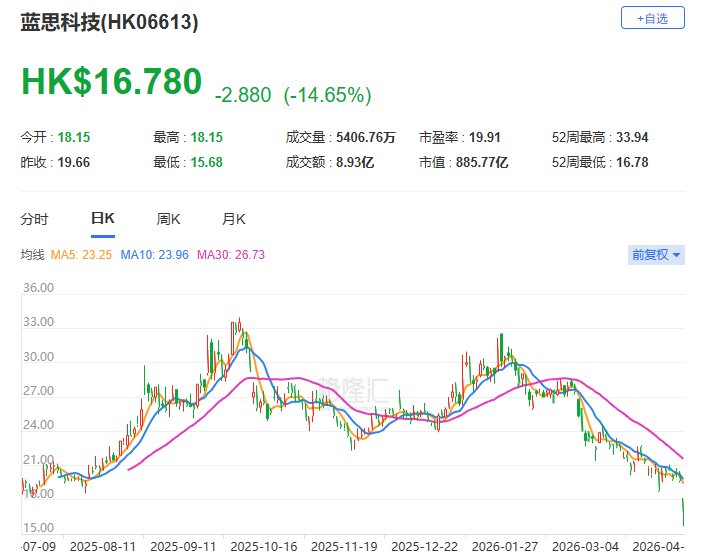Switch to the 周K chart tab

pyautogui.click(x=168, y=219)
